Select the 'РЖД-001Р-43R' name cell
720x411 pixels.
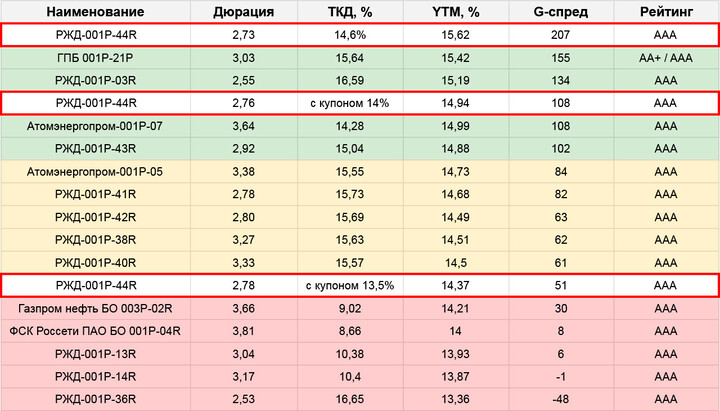[96, 149]
